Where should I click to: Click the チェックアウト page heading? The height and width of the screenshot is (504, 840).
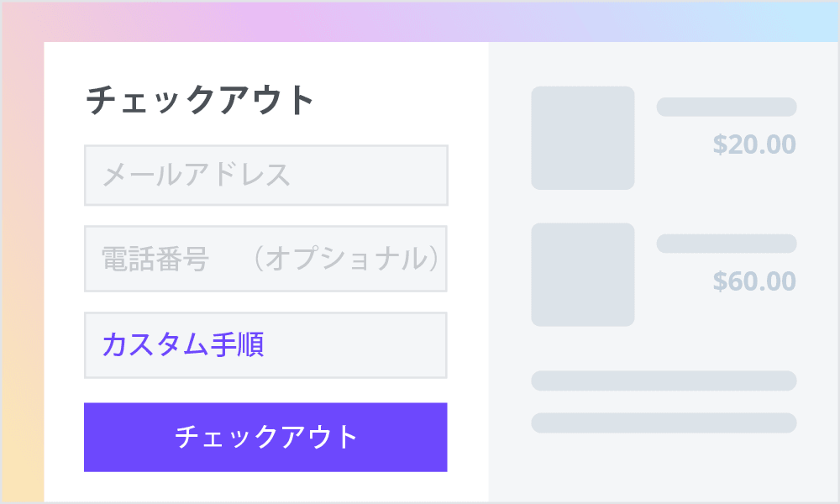tap(199, 99)
